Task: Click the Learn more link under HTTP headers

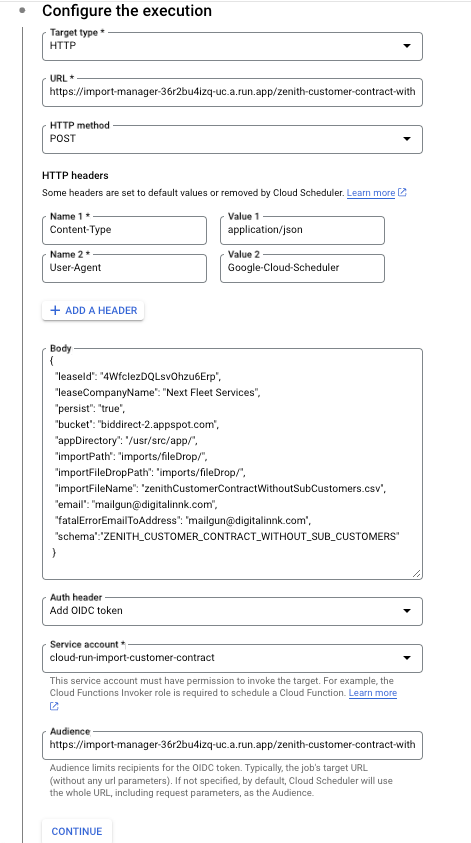Action: point(371,192)
